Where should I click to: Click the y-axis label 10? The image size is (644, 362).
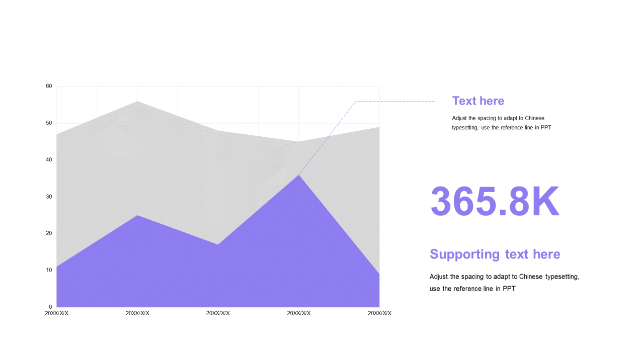click(49, 270)
